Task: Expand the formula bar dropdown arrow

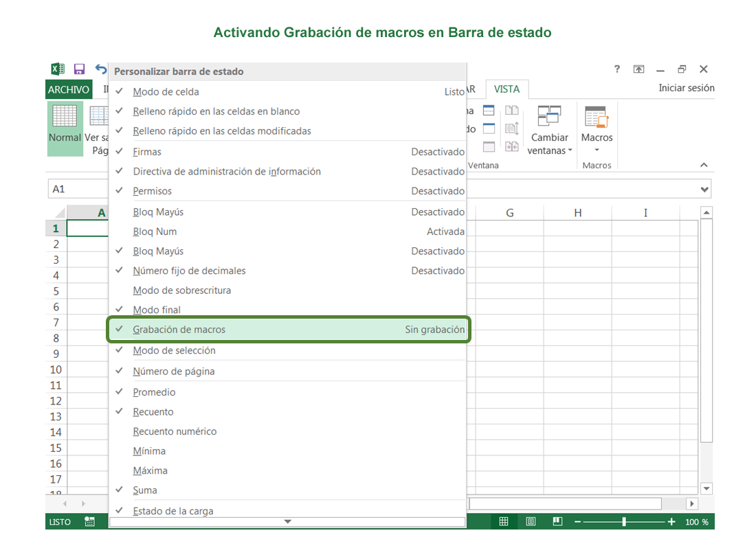Action: coord(704,190)
